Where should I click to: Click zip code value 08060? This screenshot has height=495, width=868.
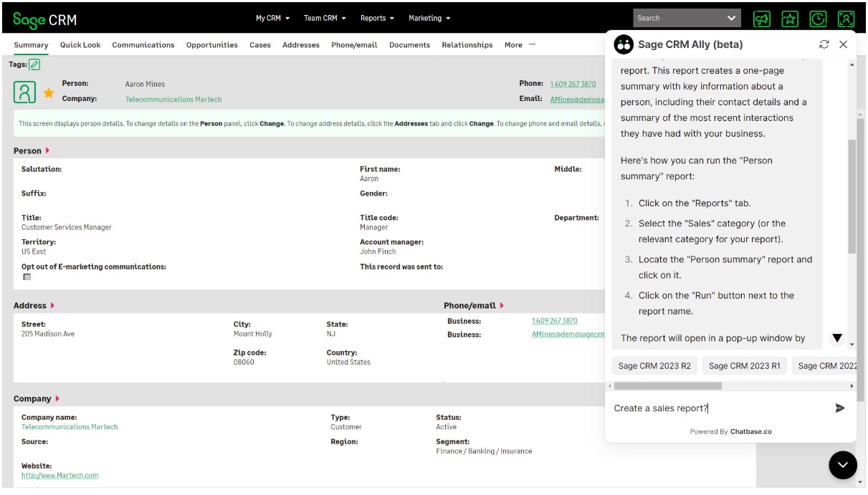click(244, 362)
